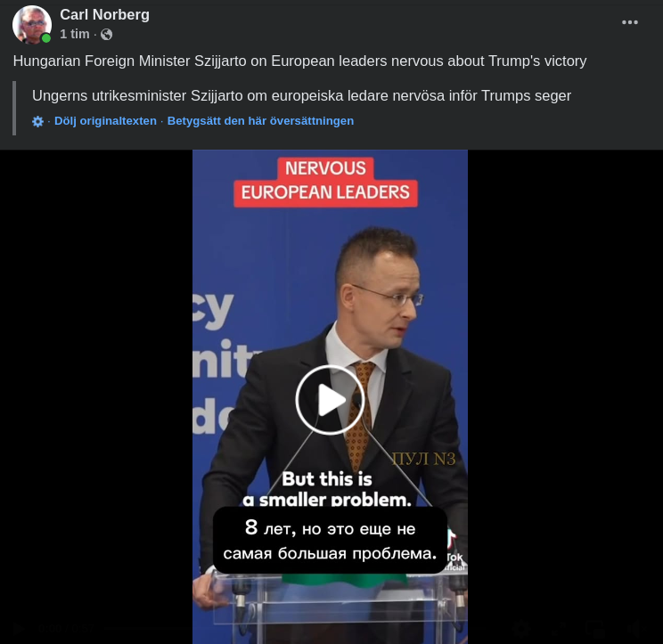Click the 'But this is a smaller problem' subtitle
The image size is (663, 644).
(327, 489)
